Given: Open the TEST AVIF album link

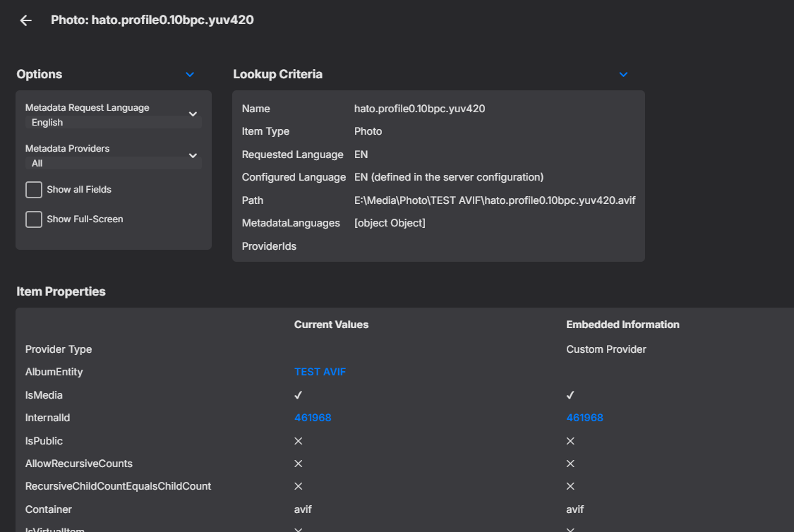Looking at the screenshot, I should [320, 372].
